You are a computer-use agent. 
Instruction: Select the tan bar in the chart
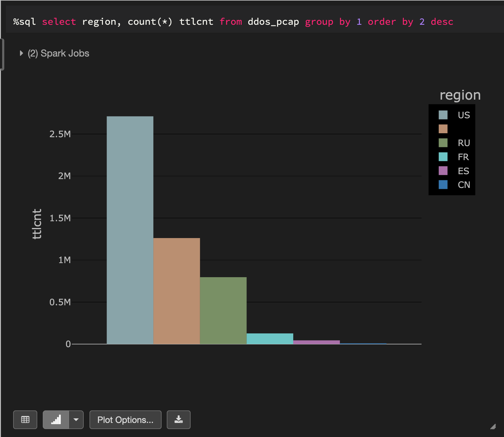[x=177, y=290]
